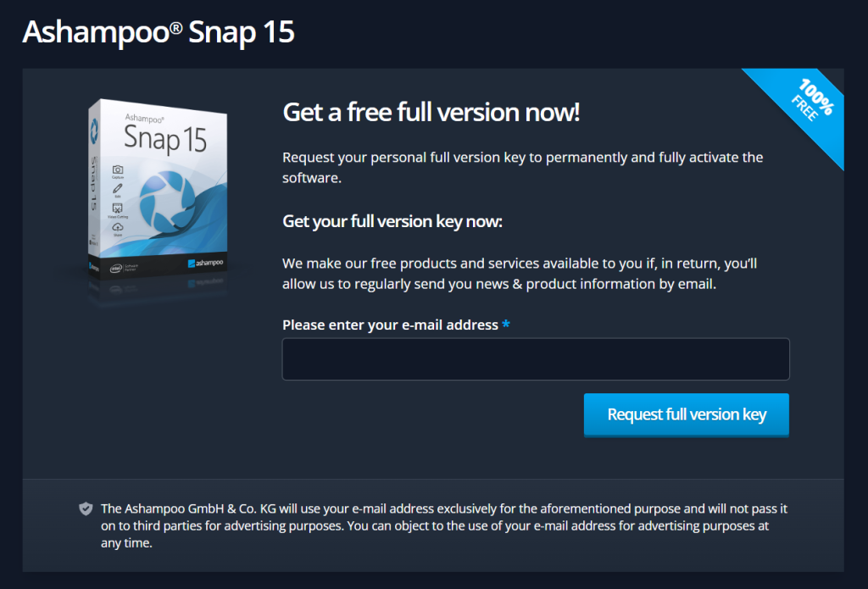Click the blue required-field asterisk
This screenshot has height=589, width=868.
point(506,325)
